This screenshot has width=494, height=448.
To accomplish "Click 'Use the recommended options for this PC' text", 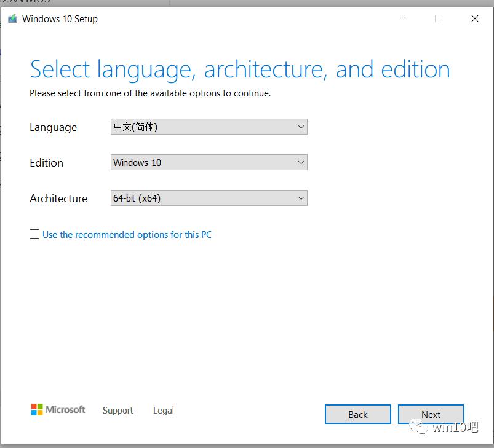I will 127,235.
